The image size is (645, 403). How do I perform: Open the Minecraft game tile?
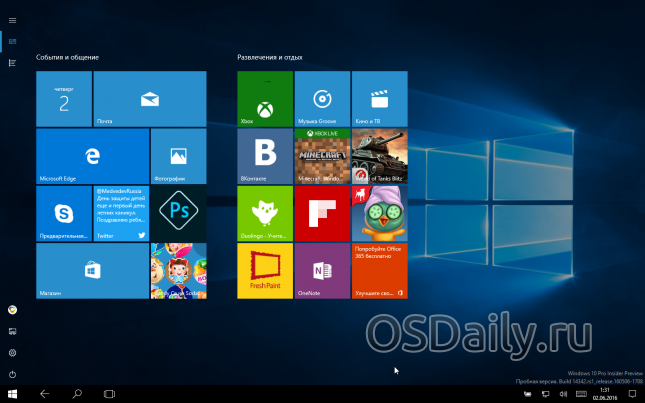tap(322, 156)
